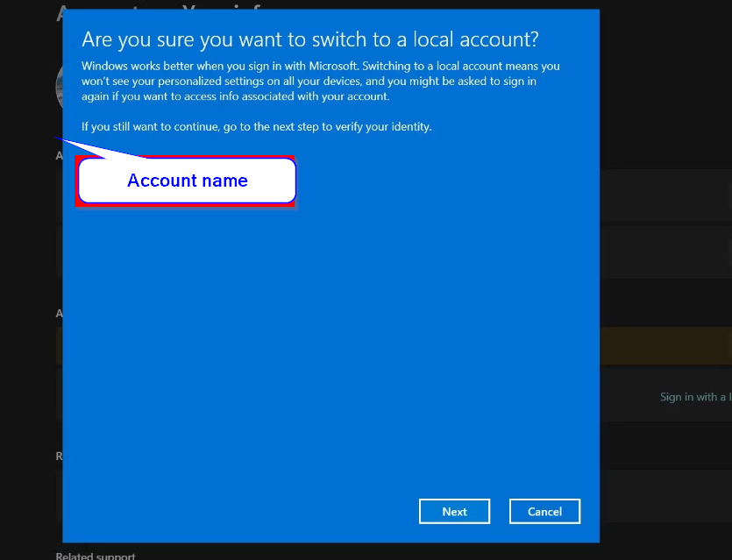Click the 'Windows works better' explanation paragraph
The width and height of the screenshot is (732, 560).
[x=321, y=81]
